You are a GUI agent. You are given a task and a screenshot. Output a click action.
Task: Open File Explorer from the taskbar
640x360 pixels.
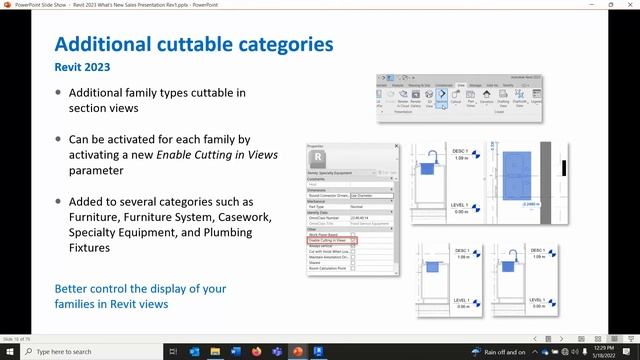tap(215, 351)
